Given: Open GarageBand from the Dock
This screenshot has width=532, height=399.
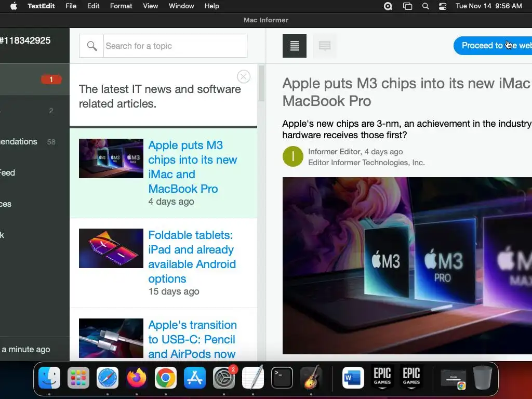Looking at the screenshot, I should 311,378.
